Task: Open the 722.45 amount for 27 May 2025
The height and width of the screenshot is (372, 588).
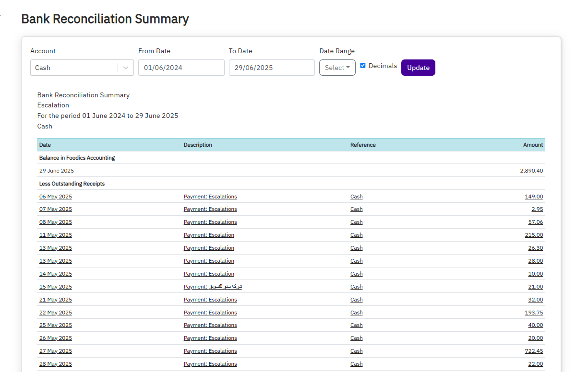Action: point(535,350)
